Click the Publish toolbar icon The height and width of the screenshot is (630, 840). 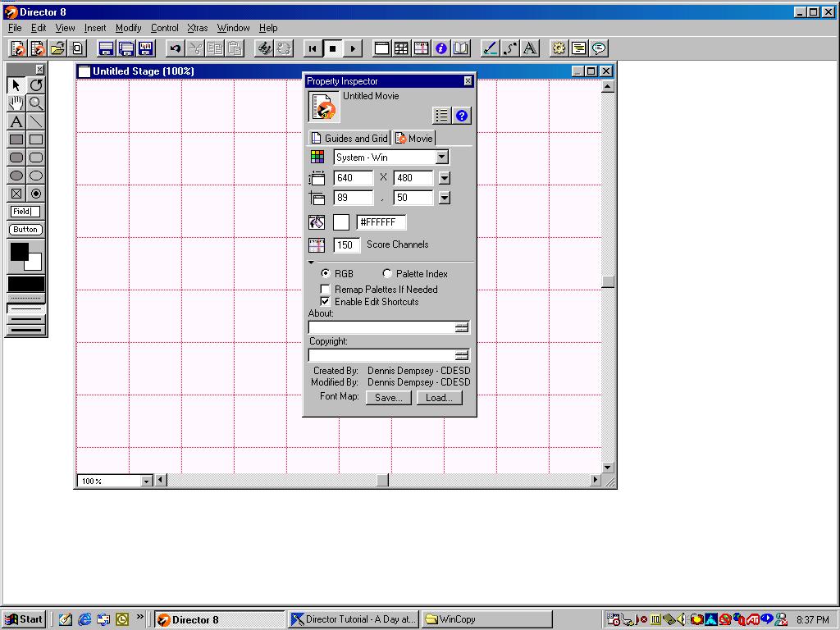point(146,48)
